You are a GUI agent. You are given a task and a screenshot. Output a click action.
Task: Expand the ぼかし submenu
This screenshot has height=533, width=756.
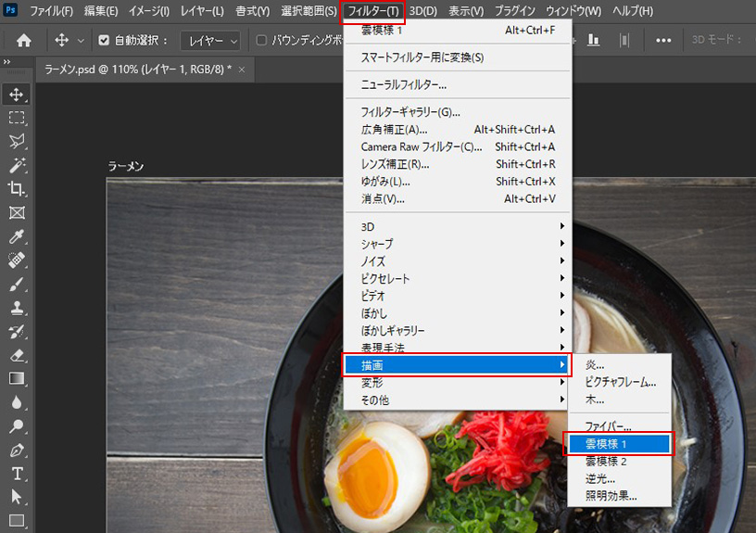tap(458, 313)
